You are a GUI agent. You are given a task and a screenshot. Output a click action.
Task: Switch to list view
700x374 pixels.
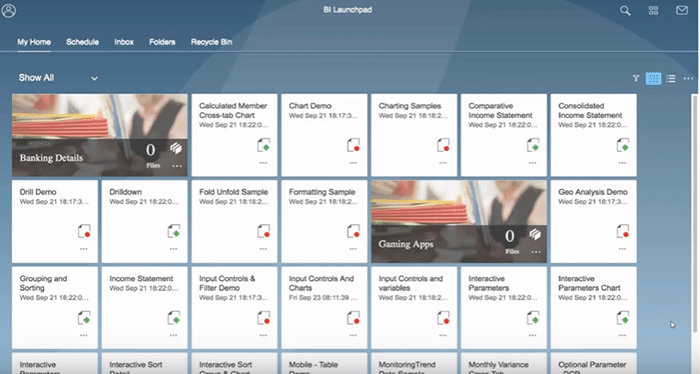[671, 79]
